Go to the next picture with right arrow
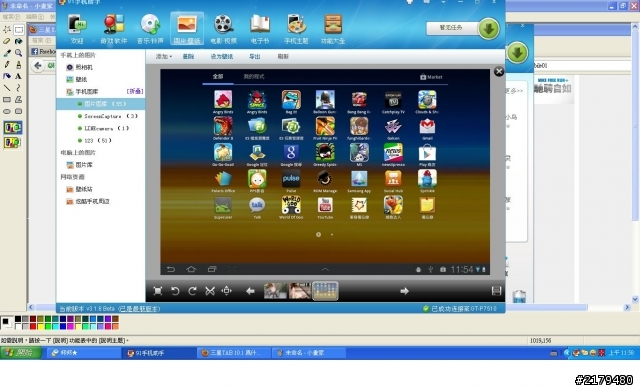This screenshot has height=388, width=640. (x=404, y=291)
